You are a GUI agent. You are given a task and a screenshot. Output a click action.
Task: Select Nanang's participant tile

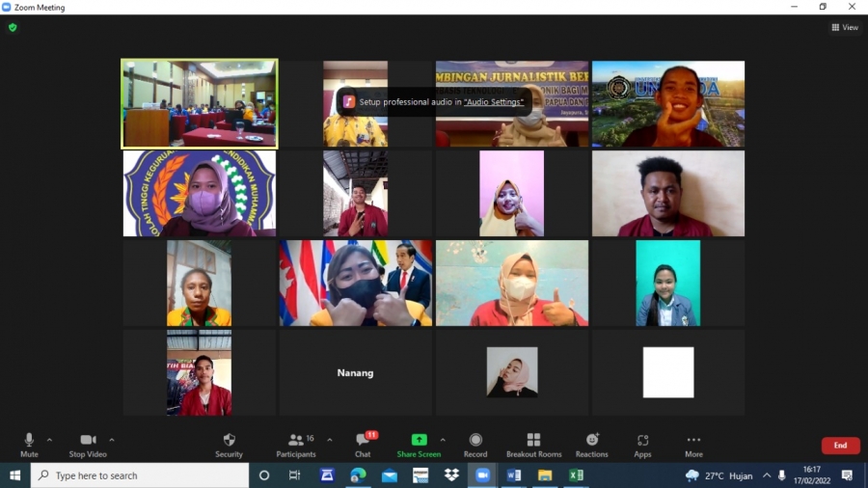(355, 372)
